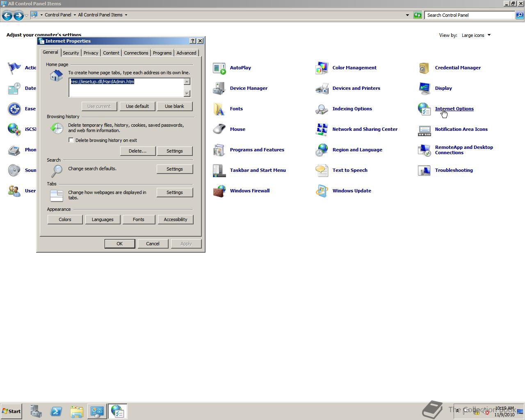Image resolution: width=525 pixels, height=420 pixels.
Task: Open Windows Explorer from the taskbar
Action: (x=77, y=411)
